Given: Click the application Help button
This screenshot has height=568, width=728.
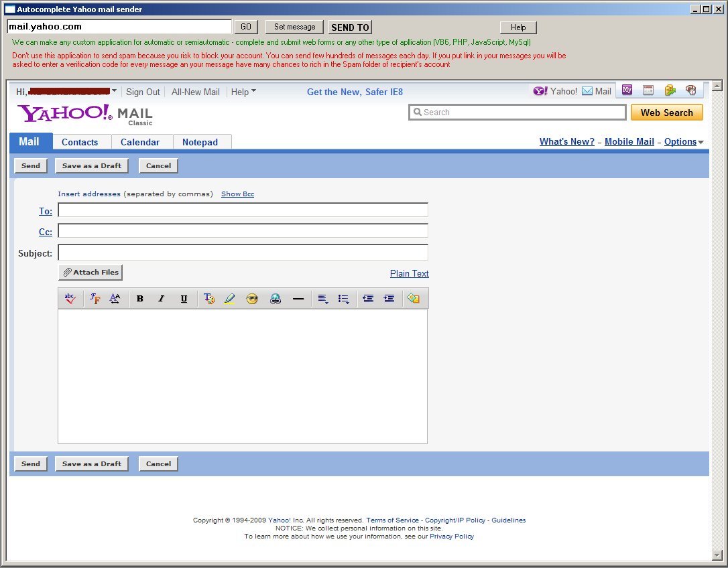Looking at the screenshot, I should point(518,27).
